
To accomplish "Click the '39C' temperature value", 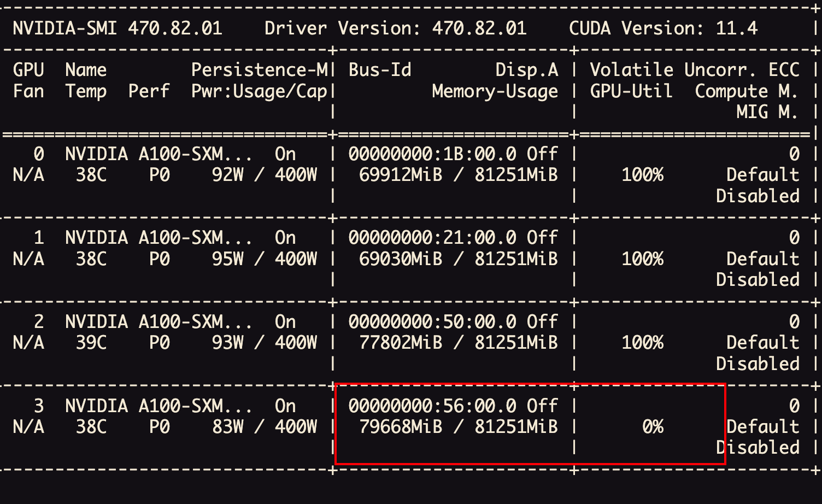I will 91,343.
